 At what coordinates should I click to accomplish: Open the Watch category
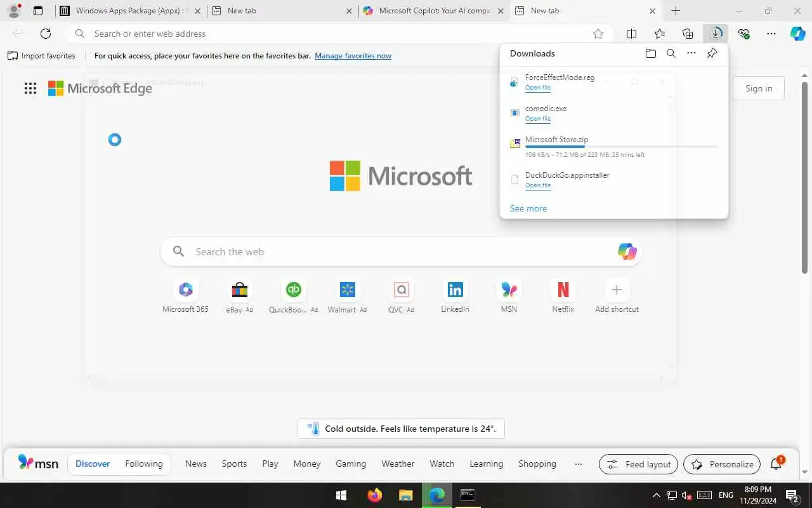click(442, 464)
